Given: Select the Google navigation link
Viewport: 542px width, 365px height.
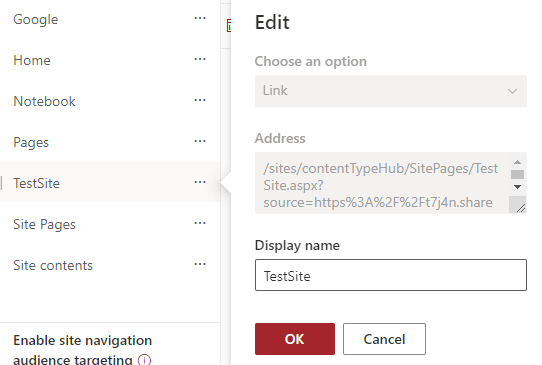Looking at the screenshot, I should pos(36,19).
